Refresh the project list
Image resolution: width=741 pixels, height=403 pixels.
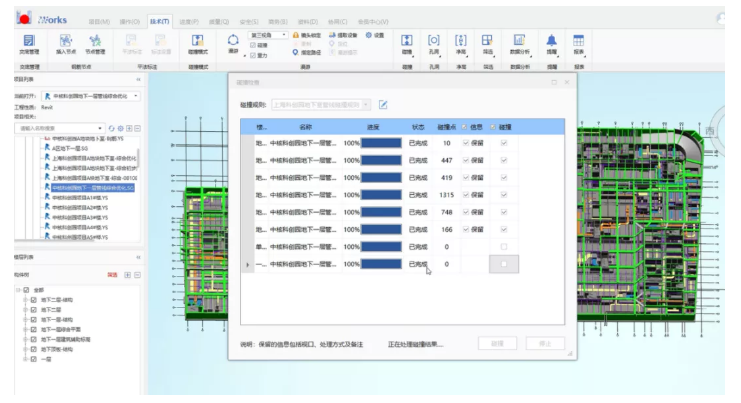click(x=112, y=129)
